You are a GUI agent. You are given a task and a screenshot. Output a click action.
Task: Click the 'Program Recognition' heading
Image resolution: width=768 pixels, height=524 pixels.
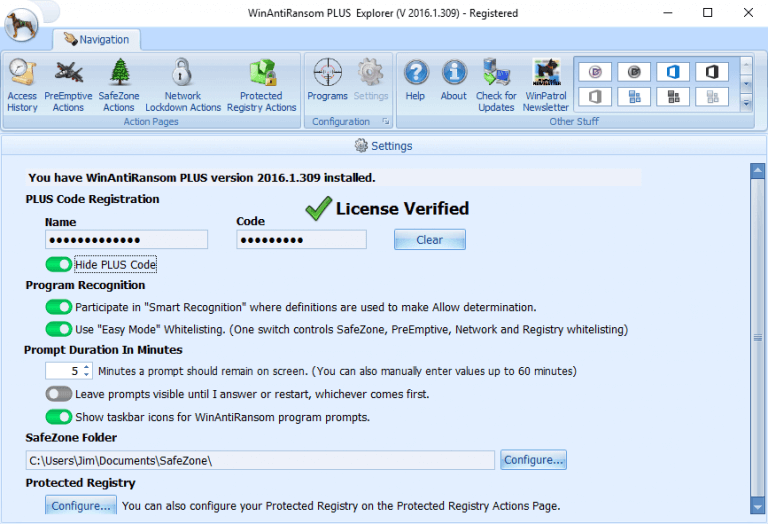[x=85, y=285]
